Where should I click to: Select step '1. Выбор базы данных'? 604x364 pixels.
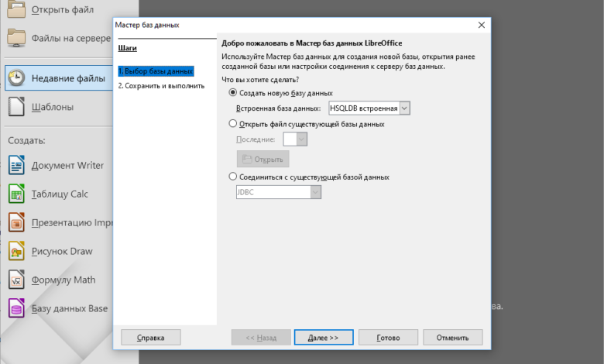tap(156, 71)
